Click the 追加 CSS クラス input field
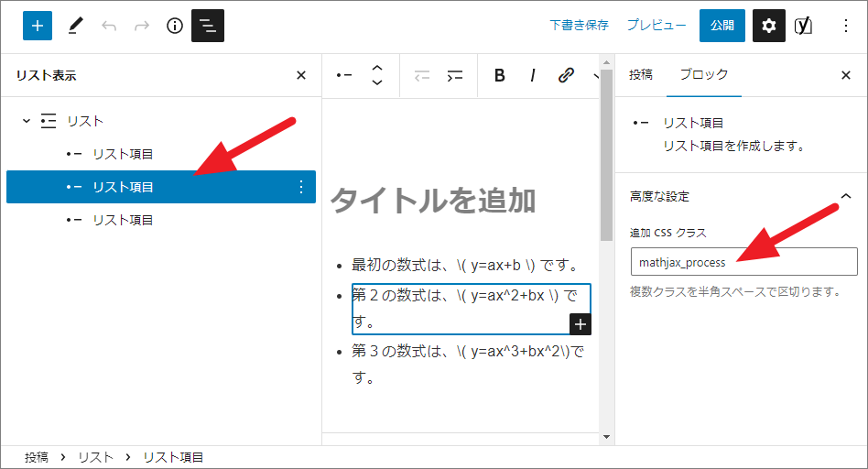 point(743,262)
